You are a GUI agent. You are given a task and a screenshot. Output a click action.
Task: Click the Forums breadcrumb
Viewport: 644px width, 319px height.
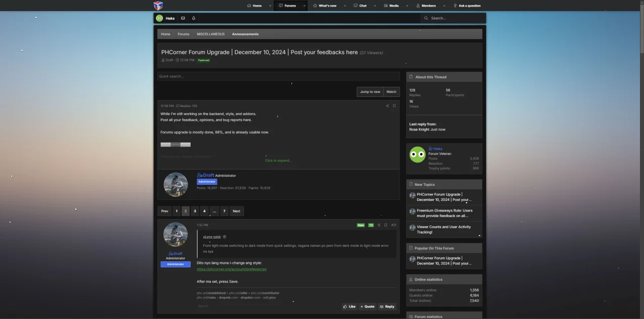click(184, 34)
